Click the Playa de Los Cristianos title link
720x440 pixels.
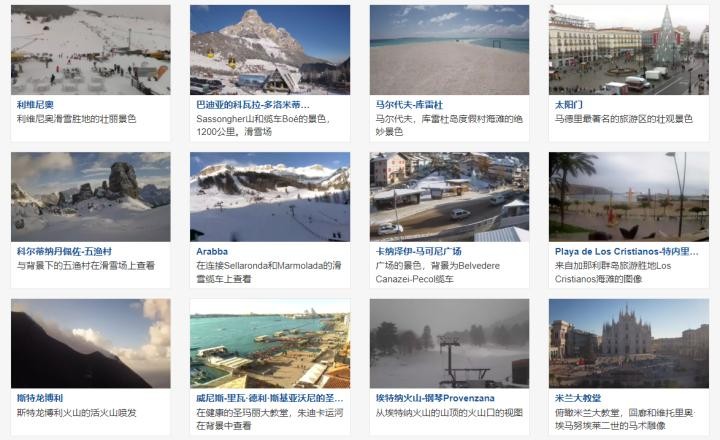coord(626,251)
